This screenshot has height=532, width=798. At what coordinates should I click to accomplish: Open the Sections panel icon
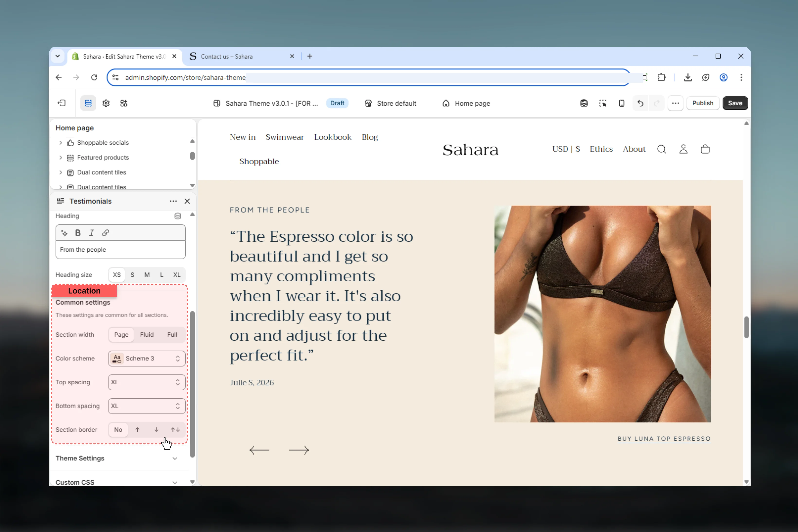pyautogui.click(x=88, y=103)
